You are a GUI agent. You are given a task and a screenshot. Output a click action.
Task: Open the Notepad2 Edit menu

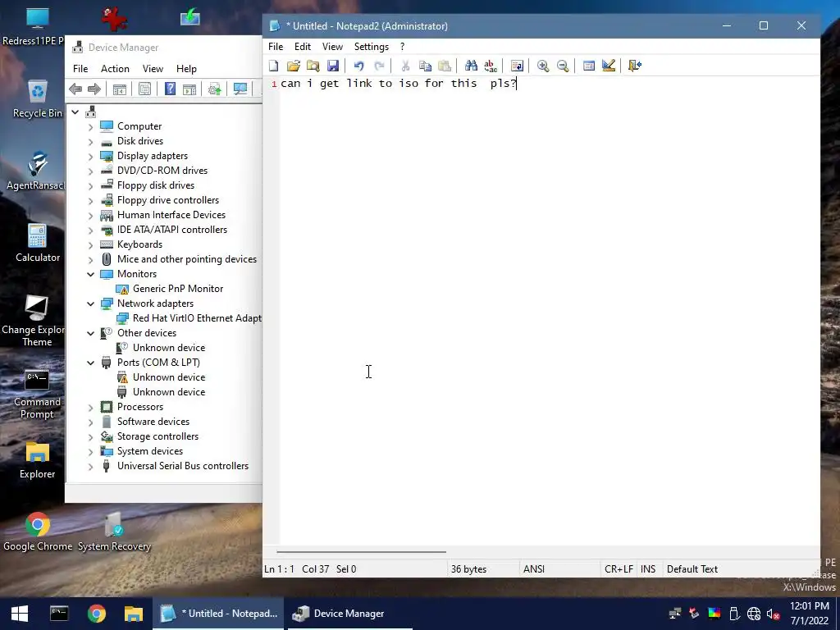tap(303, 47)
